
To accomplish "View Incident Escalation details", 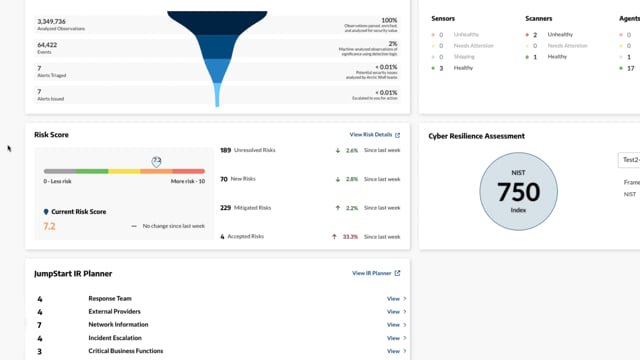I will coord(393,338).
